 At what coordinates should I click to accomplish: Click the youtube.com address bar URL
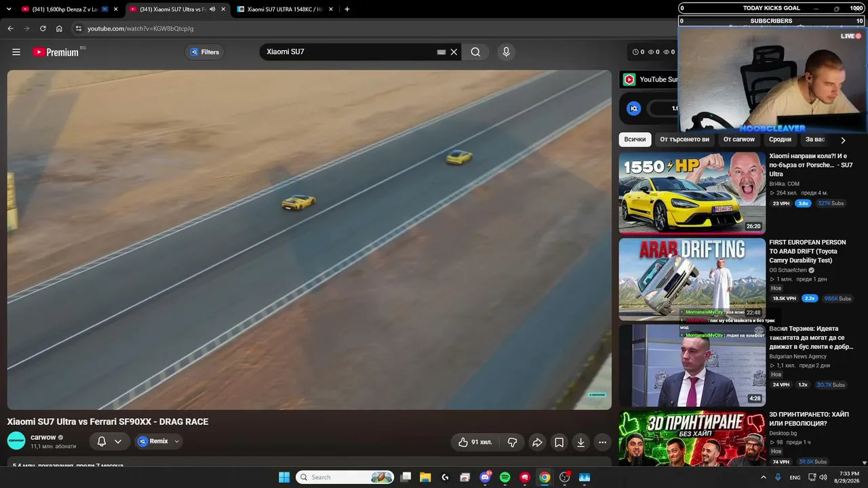click(x=140, y=28)
